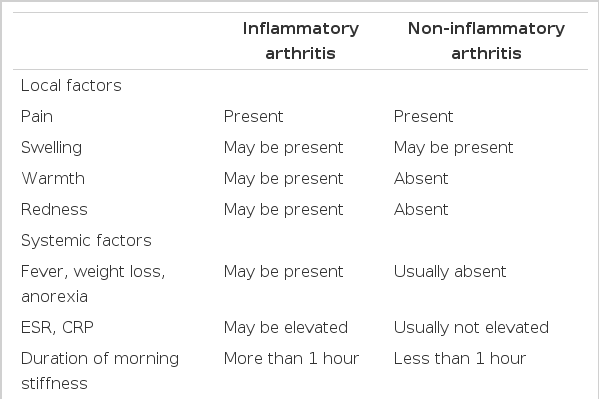Select the Duration of morning stiffness label
This screenshot has height=399, width=599.
pos(100,371)
